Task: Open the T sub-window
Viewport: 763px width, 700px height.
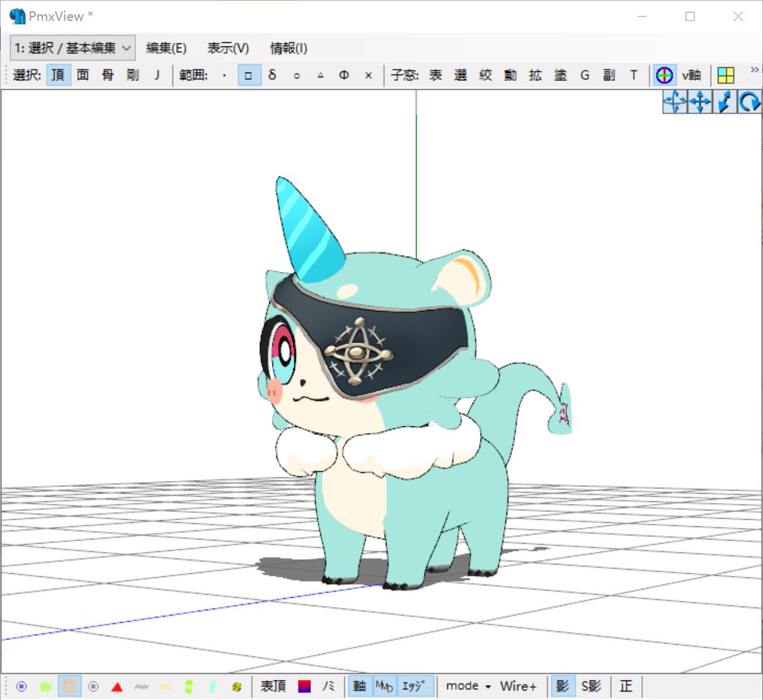Action: click(x=633, y=75)
